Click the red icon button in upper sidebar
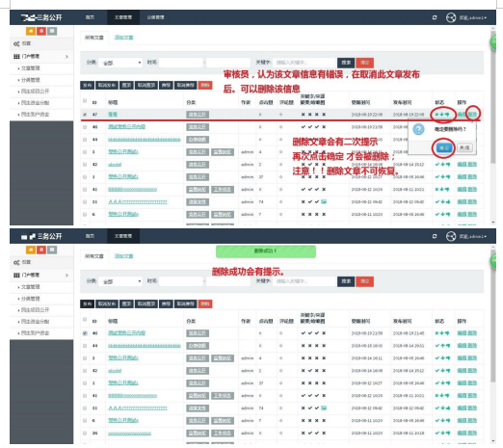The width and height of the screenshot is (503, 448). (41, 31)
